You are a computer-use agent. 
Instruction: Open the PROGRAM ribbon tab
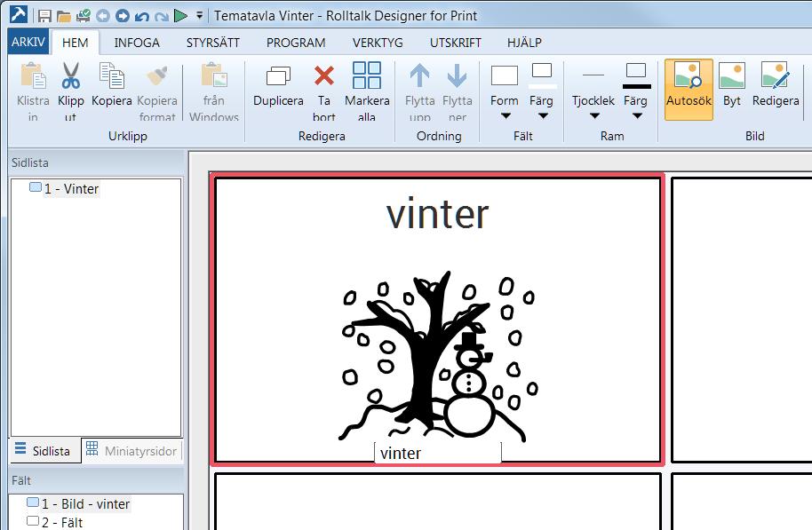click(296, 43)
